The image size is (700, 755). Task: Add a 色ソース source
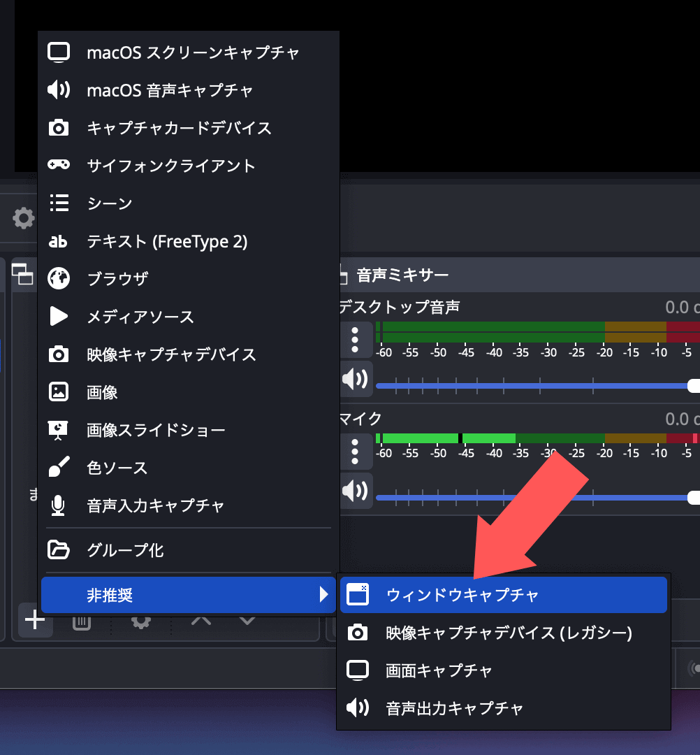tap(189, 468)
